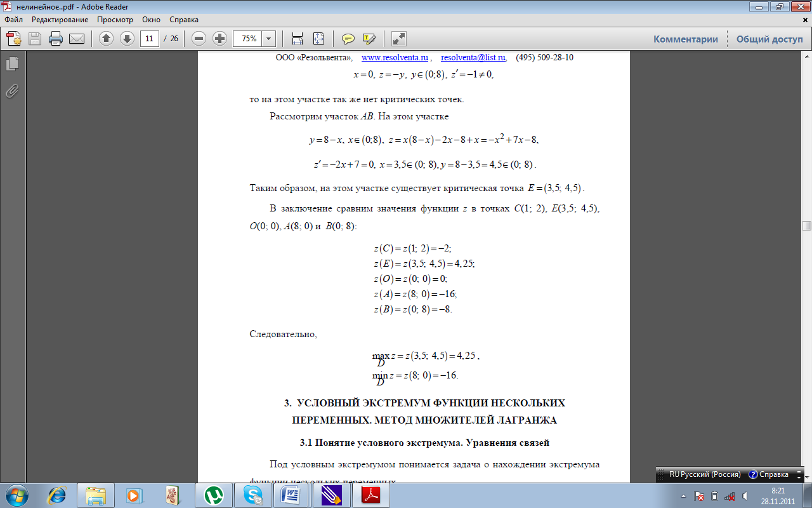Open Skype from the taskbar

[x=252, y=494]
